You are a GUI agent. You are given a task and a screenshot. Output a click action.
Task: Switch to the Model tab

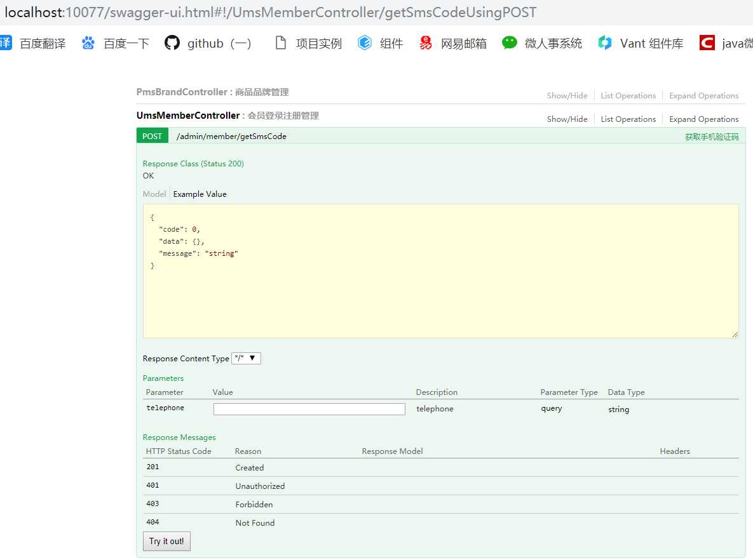click(x=154, y=194)
